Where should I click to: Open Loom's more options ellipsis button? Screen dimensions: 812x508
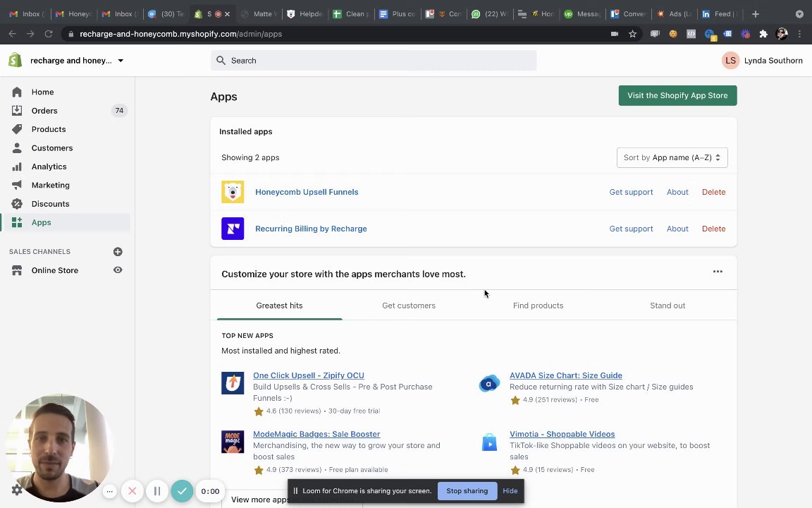[109, 491]
